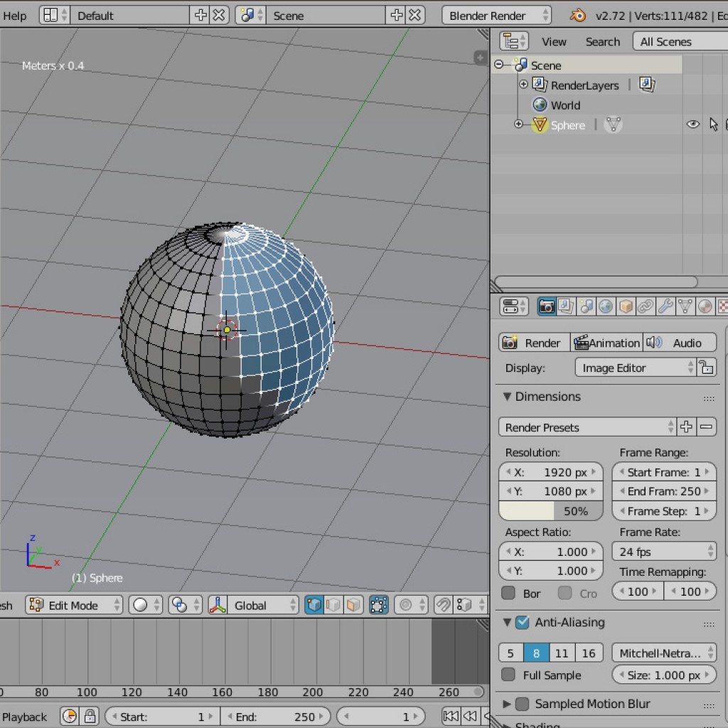728x728 pixels.
Task: Open the World properties tab
Action: (x=606, y=306)
